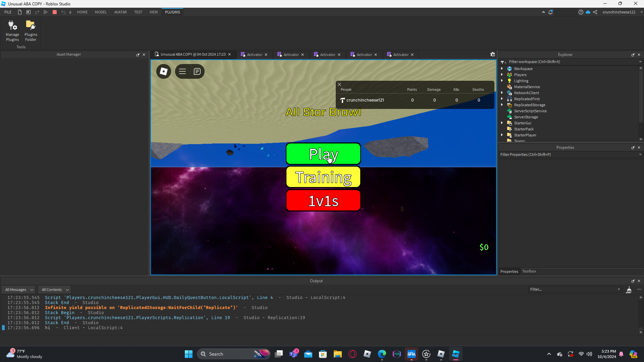Switch to the TEST ribbon tab
644x362 pixels.
(138, 12)
